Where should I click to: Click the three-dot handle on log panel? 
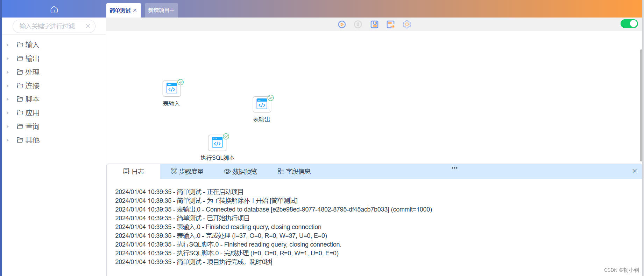(x=454, y=168)
